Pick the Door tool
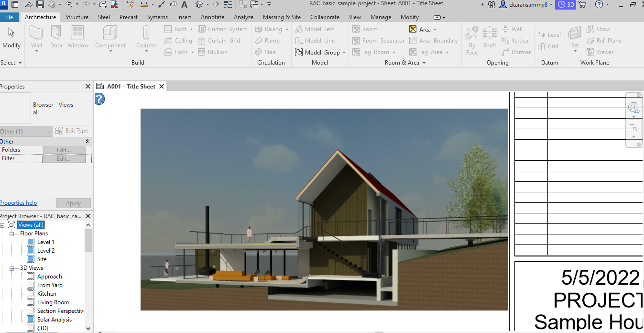Viewport: 644px width, 333px height. 56,37
